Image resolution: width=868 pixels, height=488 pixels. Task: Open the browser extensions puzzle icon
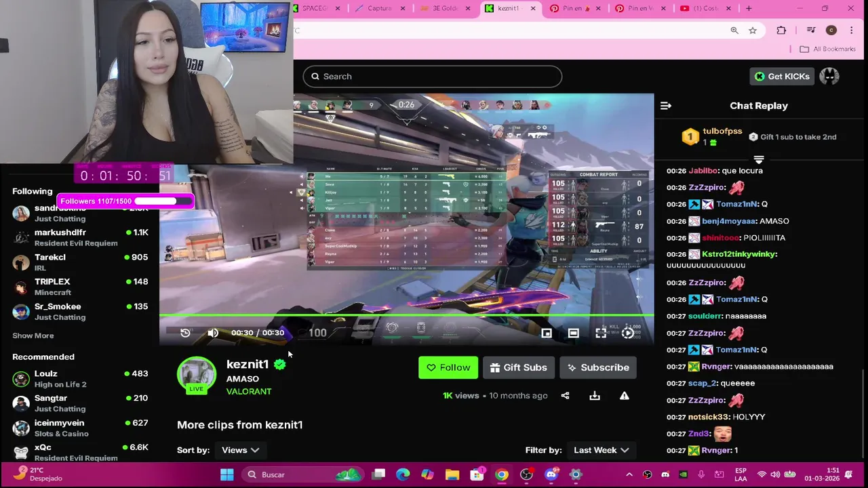click(x=781, y=30)
